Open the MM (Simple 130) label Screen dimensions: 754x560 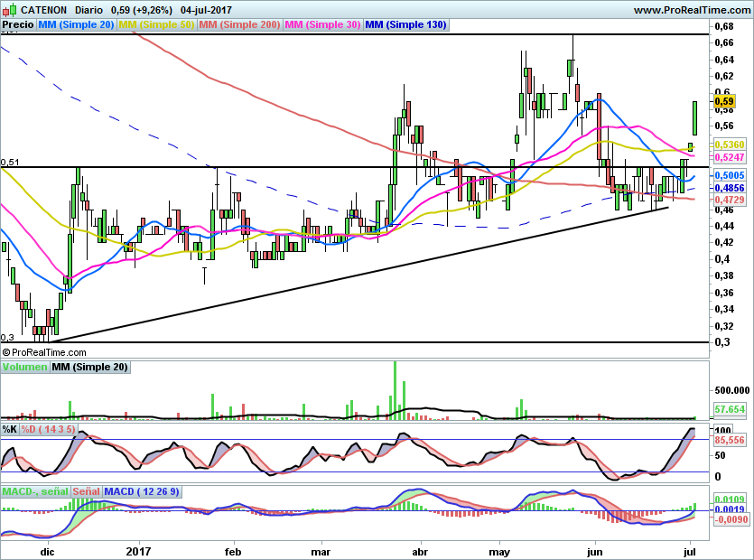(406, 24)
